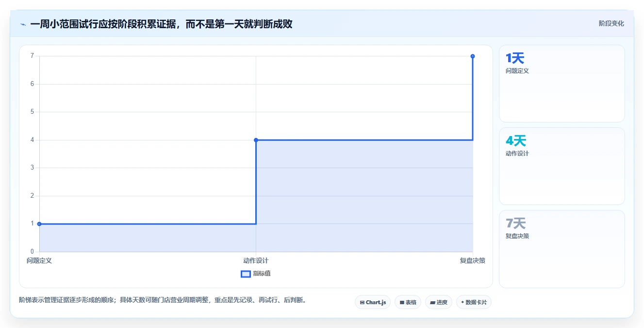Toggle the 指标值 legend item
This screenshot has width=644, height=328.
(x=256, y=274)
